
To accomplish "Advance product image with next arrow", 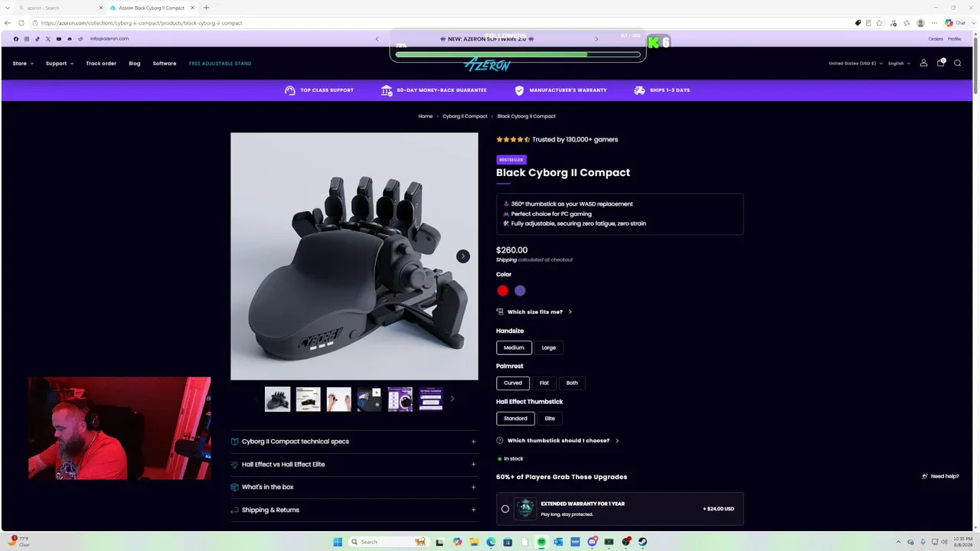I will pyautogui.click(x=463, y=256).
